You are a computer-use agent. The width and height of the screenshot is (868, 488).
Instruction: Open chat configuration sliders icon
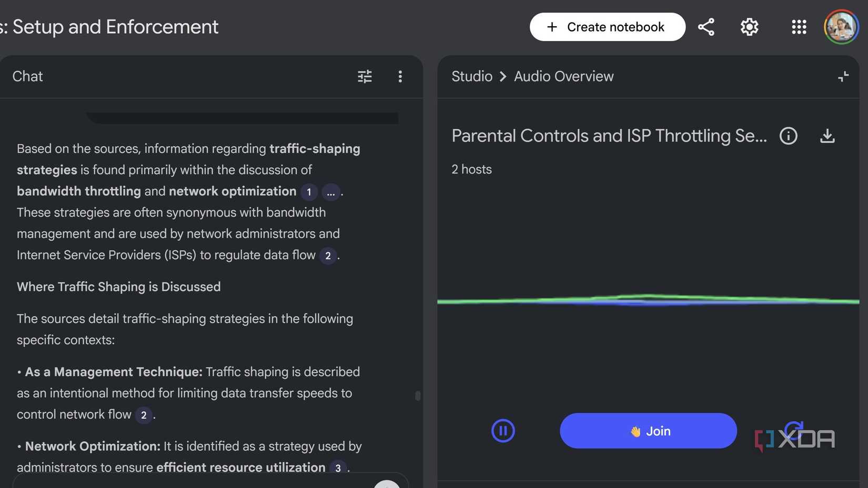365,77
